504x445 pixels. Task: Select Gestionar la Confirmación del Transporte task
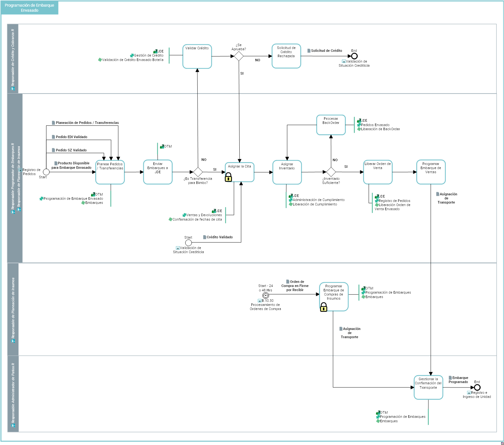[x=428, y=387]
